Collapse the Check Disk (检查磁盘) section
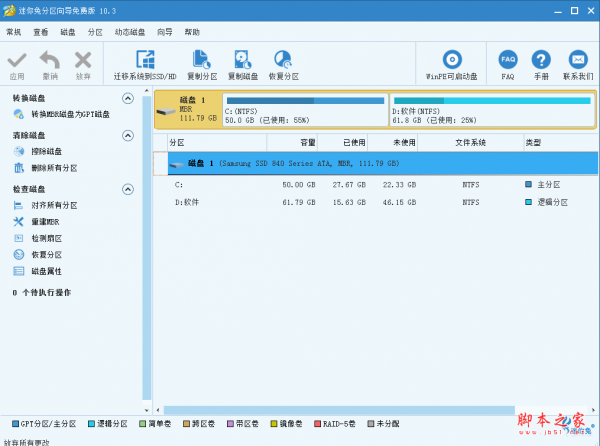Viewport: 600px width, 446px height. [x=128, y=189]
